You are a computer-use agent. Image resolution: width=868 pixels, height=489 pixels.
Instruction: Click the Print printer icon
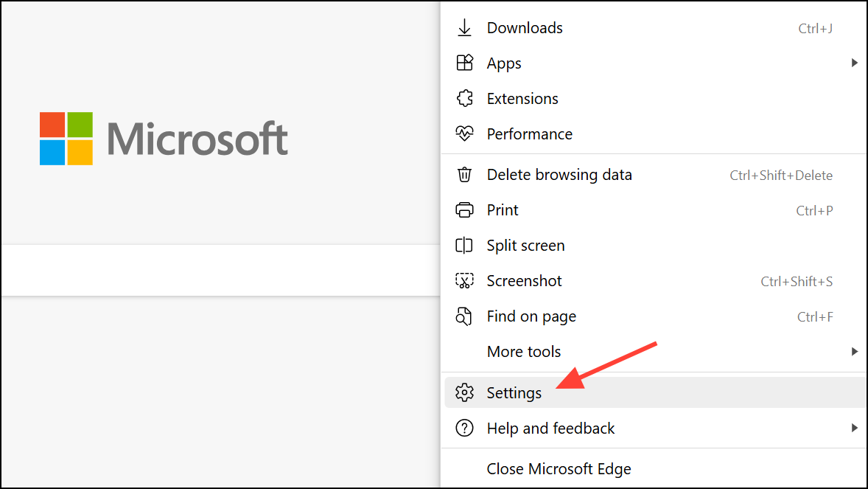tap(465, 209)
